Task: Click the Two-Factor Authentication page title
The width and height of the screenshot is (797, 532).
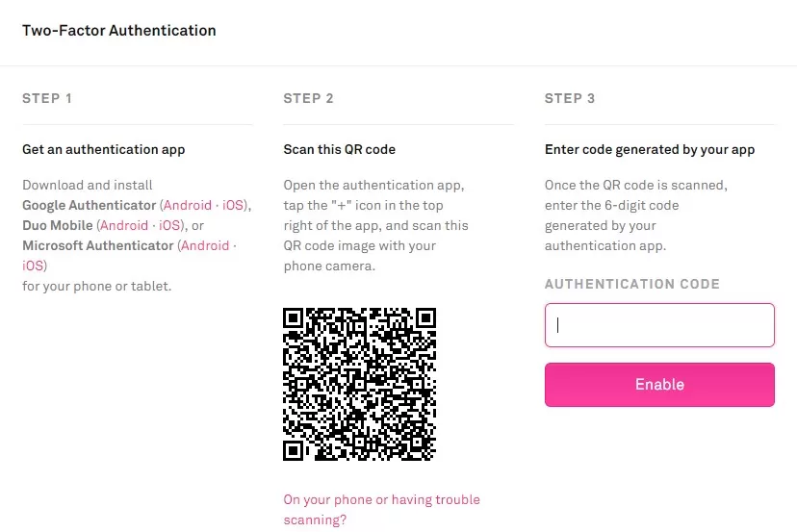Action: coord(119,31)
